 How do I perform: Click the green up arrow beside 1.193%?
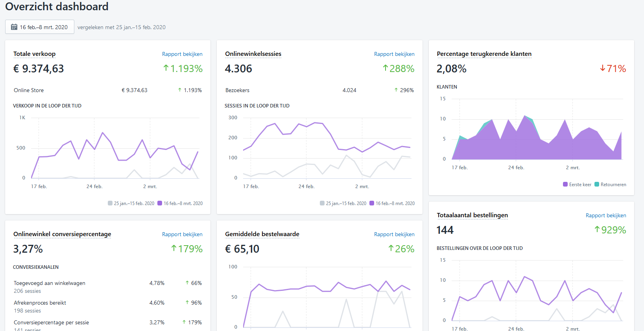click(166, 68)
